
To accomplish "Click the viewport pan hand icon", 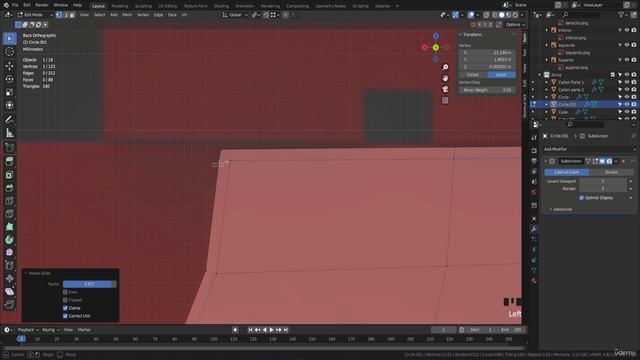I will click(445, 78).
